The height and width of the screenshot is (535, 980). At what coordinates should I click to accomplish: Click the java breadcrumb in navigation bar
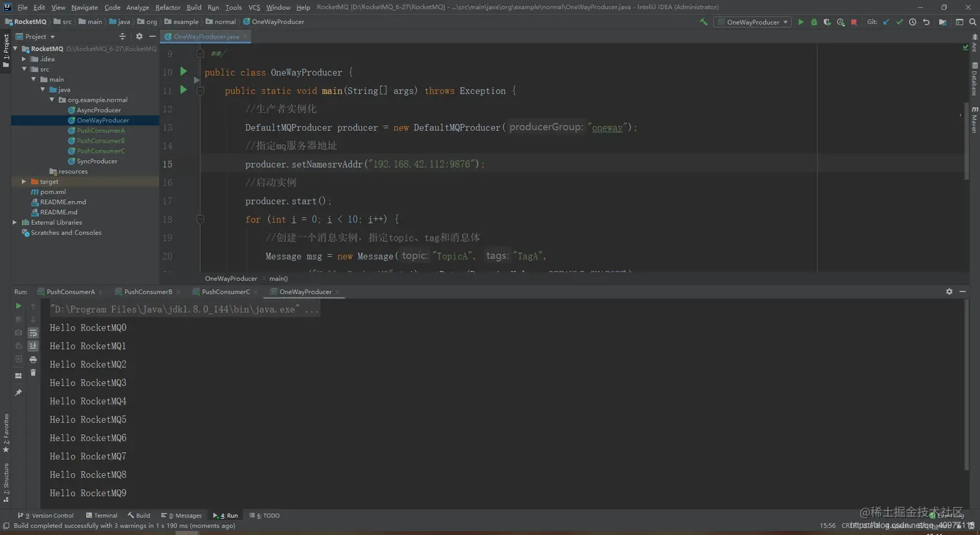(120, 22)
